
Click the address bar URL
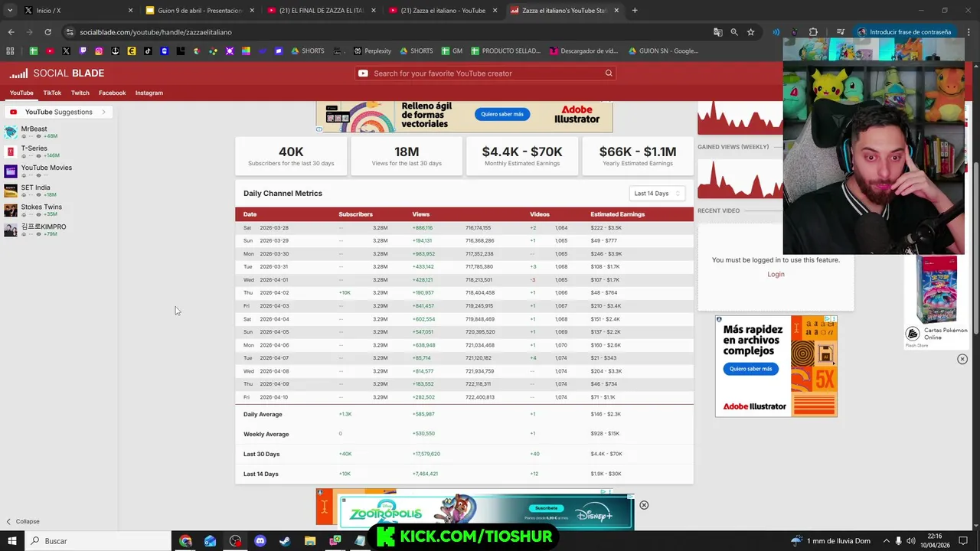pyautogui.click(x=155, y=32)
